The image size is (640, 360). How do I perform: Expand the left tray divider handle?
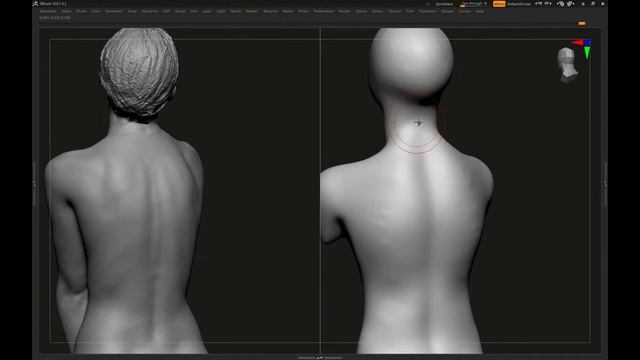(x=34, y=184)
